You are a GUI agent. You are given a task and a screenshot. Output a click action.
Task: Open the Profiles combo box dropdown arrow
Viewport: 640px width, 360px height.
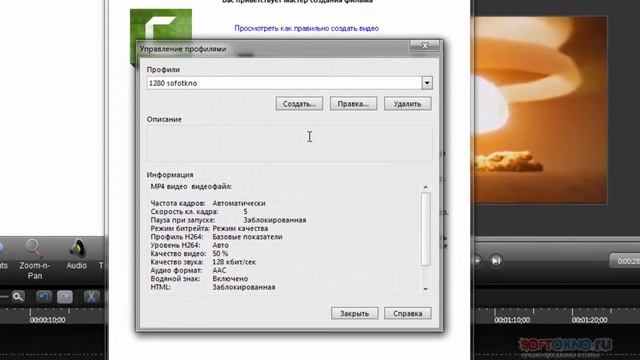pyautogui.click(x=427, y=83)
